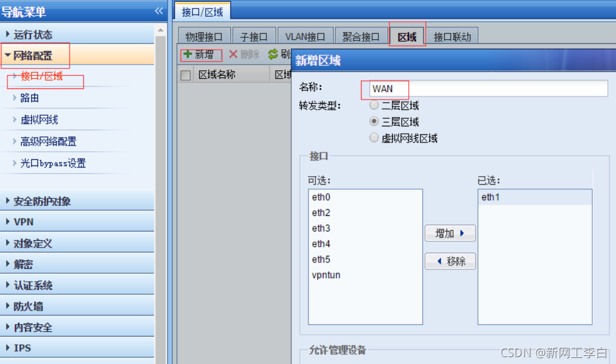Screen dimensions: 616x364
Task: Select vpntun in the 可选 list
Action: tap(365, 275)
